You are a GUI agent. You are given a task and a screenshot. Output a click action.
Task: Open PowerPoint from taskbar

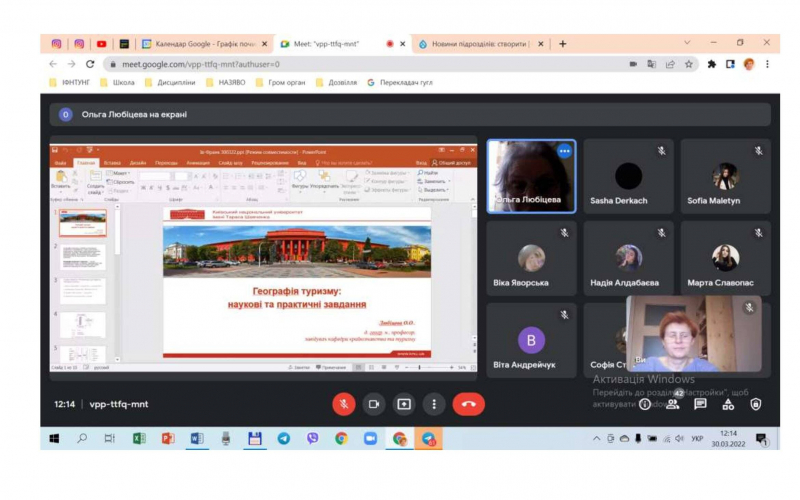(x=168, y=439)
